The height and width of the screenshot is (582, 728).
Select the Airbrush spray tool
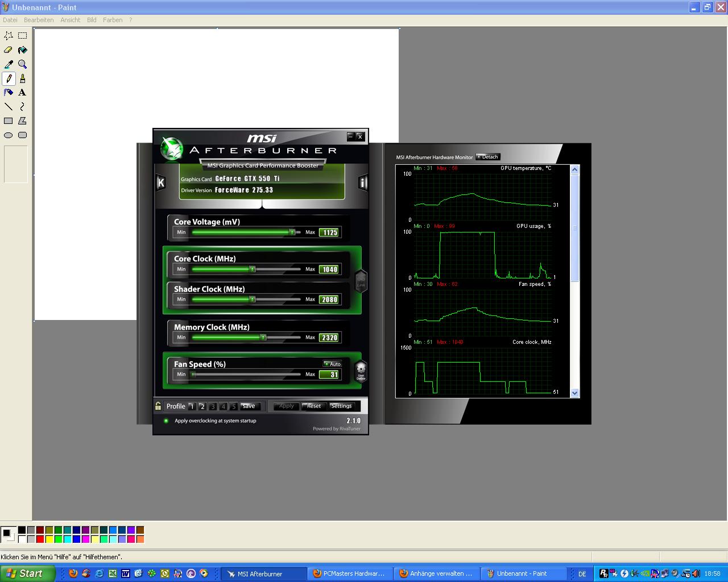click(9, 93)
